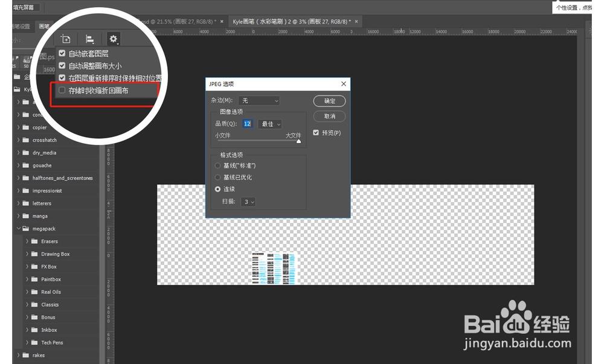Switch to the 画笔 panel tab
The image size is (604, 364).
coord(44,26)
